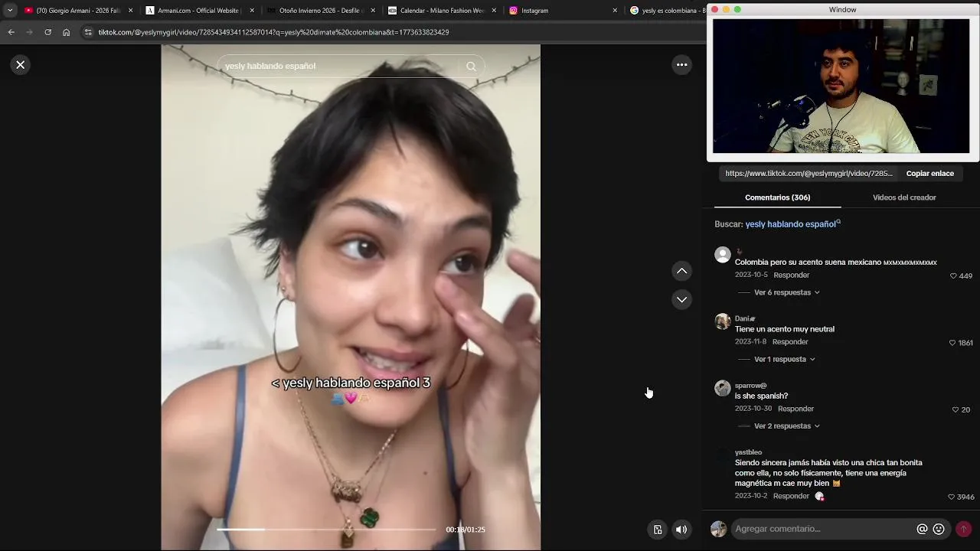Mute the video with speaker icon
980x551 pixels.
[681, 530]
